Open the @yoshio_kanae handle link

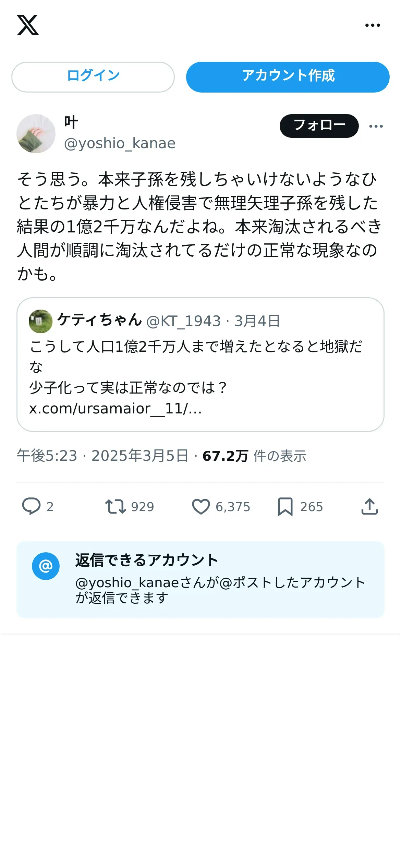tap(120, 143)
